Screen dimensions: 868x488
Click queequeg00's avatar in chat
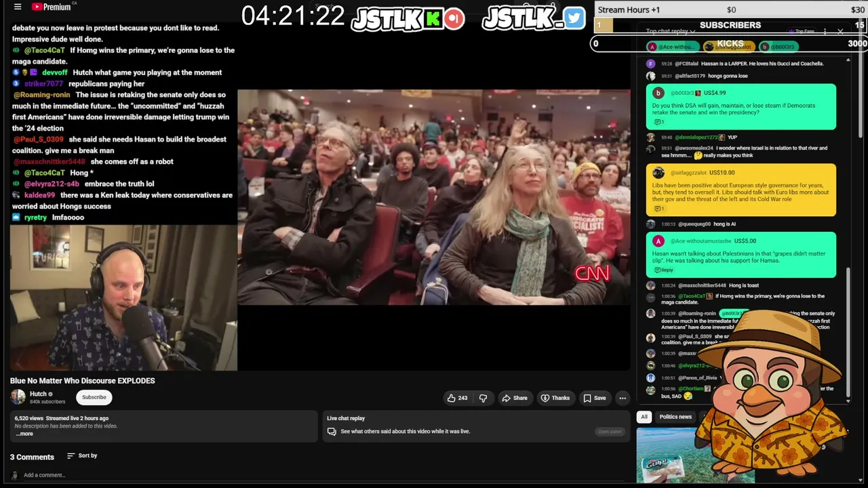pyautogui.click(x=651, y=224)
